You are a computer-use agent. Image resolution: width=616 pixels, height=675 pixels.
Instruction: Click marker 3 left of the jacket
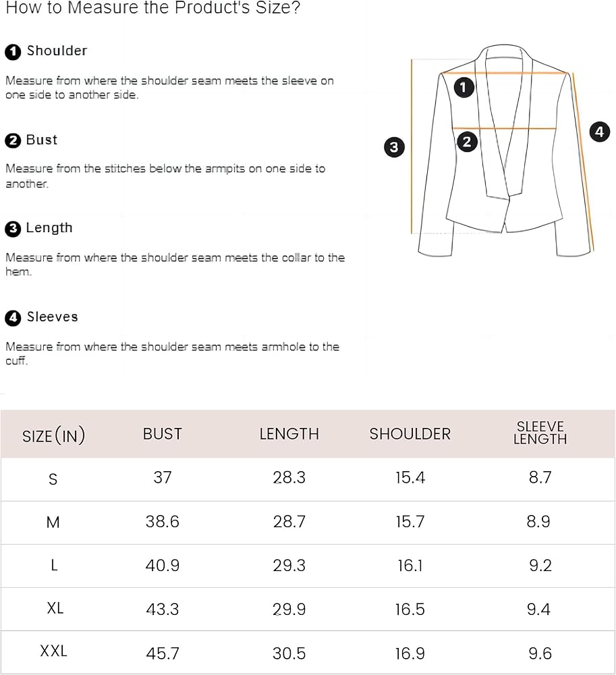pos(394,146)
